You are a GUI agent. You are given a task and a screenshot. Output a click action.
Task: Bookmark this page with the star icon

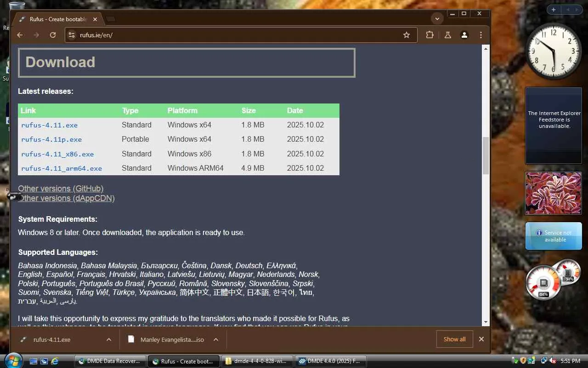[x=407, y=35]
